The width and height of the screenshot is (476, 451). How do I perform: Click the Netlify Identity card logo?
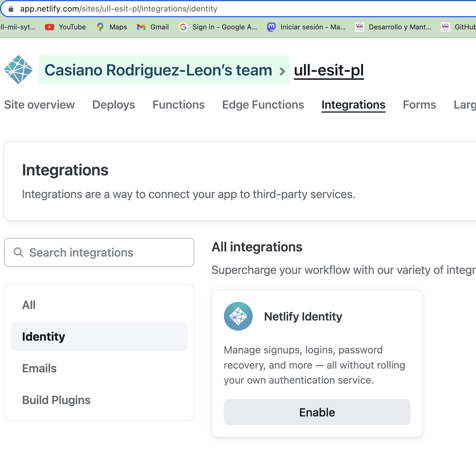click(x=238, y=316)
